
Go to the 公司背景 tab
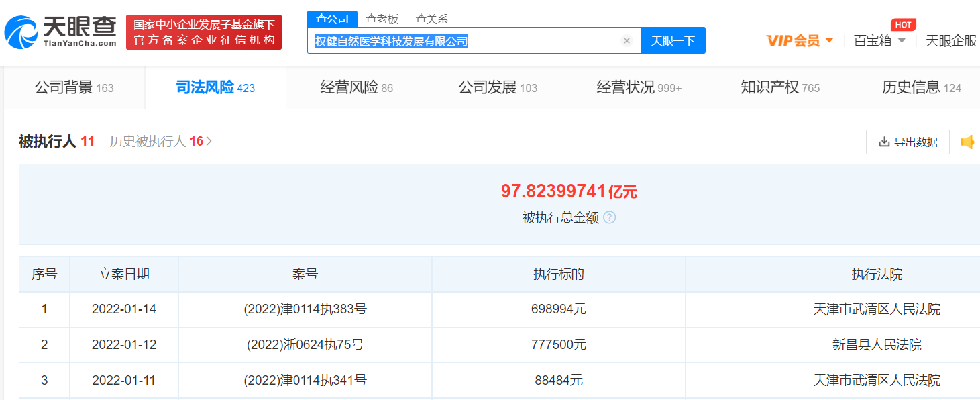click(74, 87)
